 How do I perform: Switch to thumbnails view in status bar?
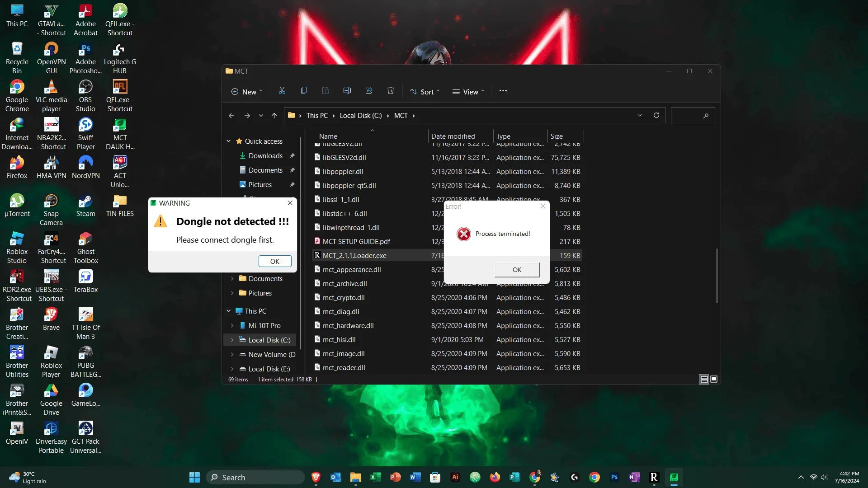714,379
